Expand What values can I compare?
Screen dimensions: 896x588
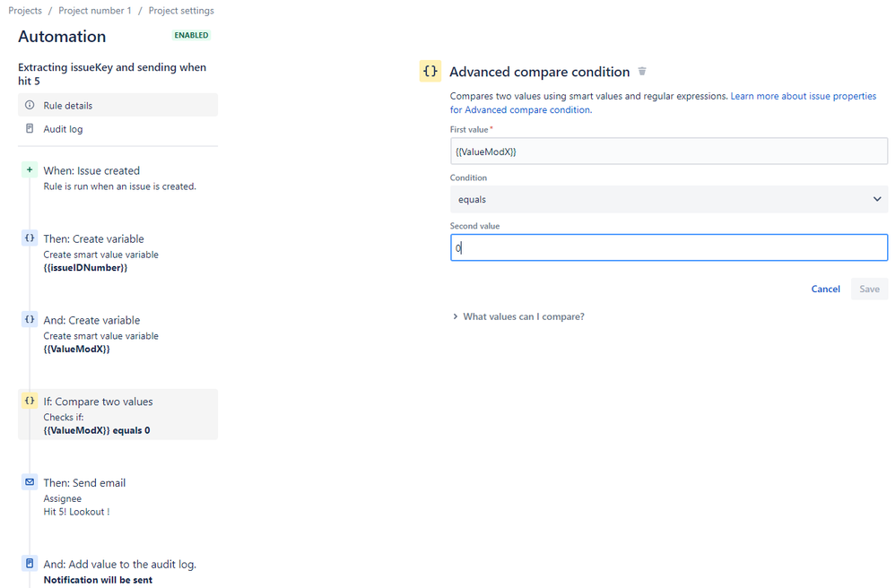518,316
